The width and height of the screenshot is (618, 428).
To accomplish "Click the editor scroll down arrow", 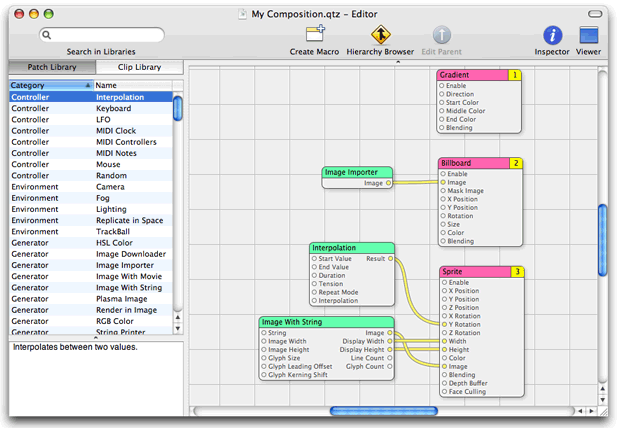I will point(602,400).
